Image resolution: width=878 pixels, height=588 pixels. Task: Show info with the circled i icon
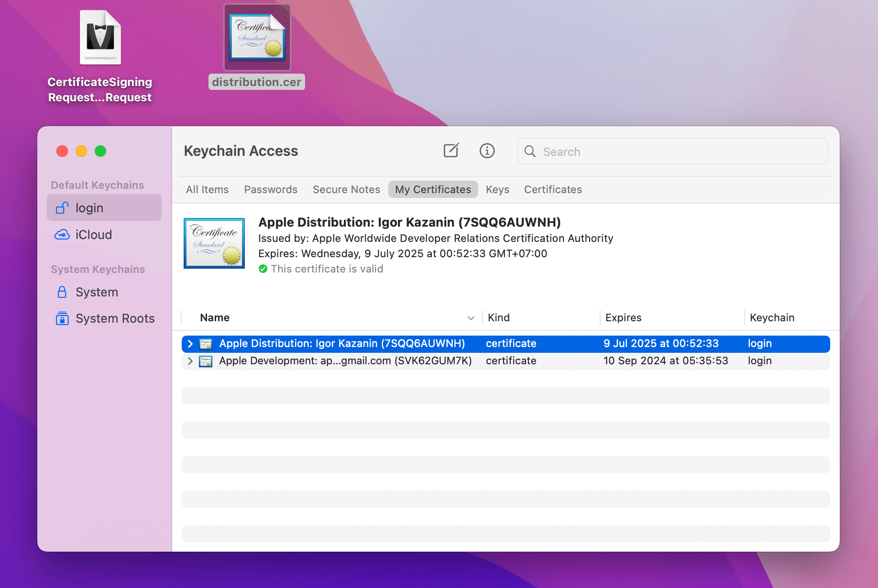[487, 151]
